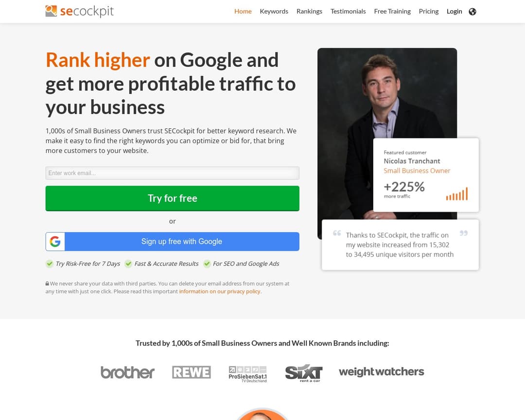
Task: Click the Brother brand logo
Action: pyautogui.click(x=127, y=372)
